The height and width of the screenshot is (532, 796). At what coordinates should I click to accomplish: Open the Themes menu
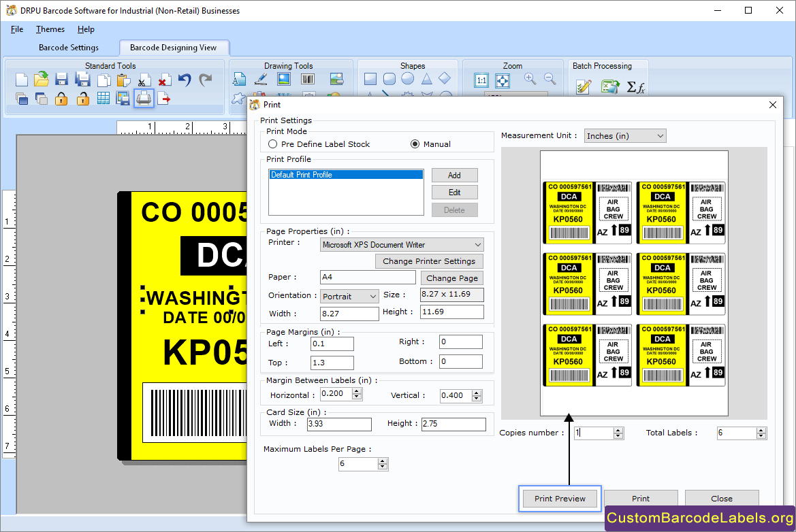(50, 29)
